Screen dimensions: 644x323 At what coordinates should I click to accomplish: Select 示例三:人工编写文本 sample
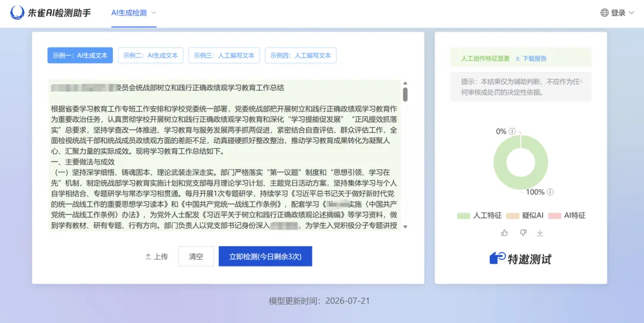click(x=224, y=55)
